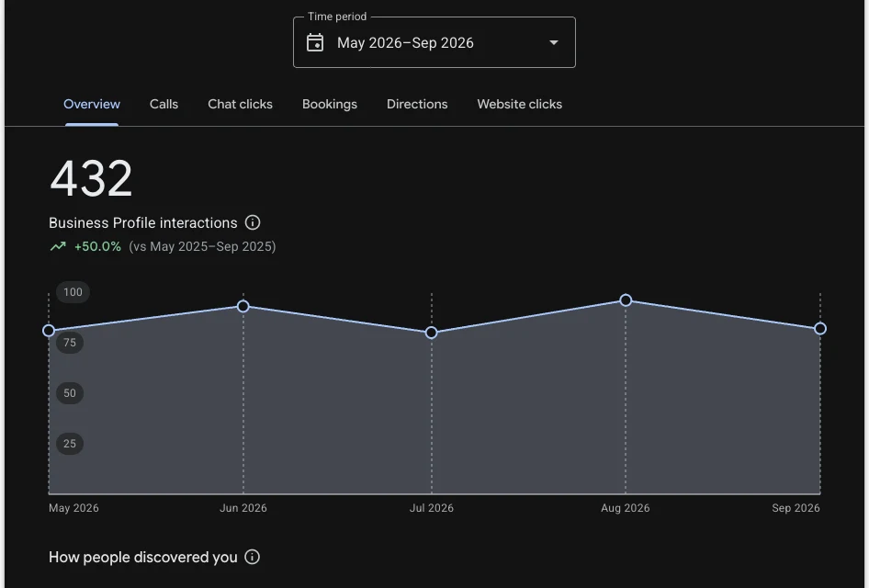This screenshot has width=869, height=588.
Task: Click the calendar icon in Time period
Action: 315,42
